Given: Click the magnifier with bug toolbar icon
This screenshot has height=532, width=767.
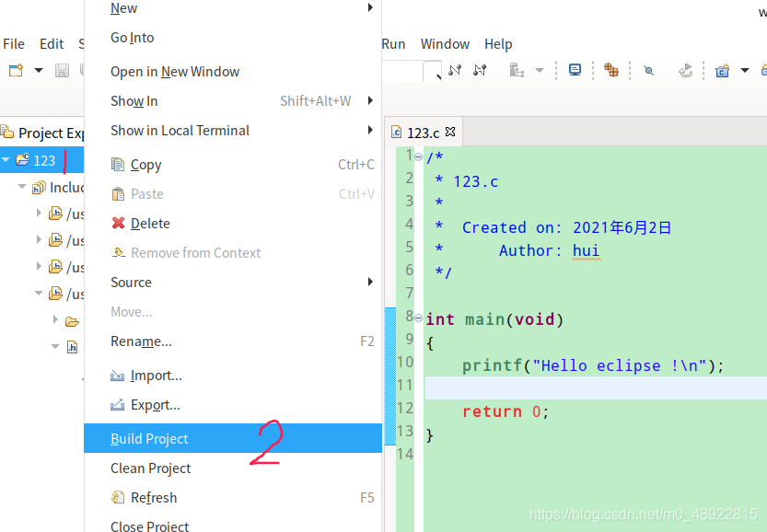Looking at the screenshot, I should (x=648, y=70).
